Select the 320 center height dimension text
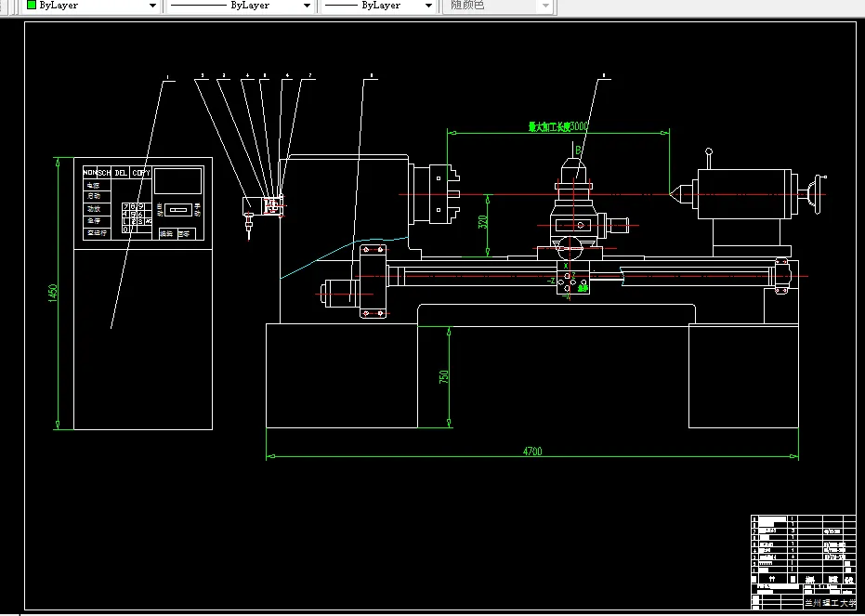Viewport: 865px width, 616px height. point(482,224)
